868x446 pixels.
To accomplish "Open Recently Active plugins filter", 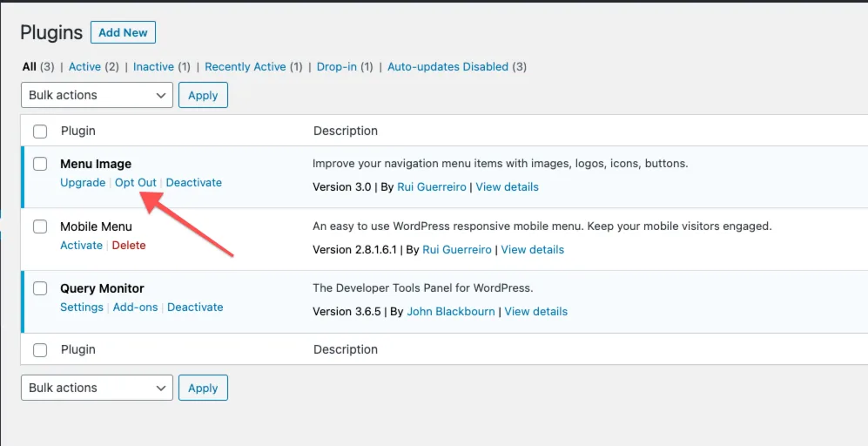I will (x=246, y=67).
